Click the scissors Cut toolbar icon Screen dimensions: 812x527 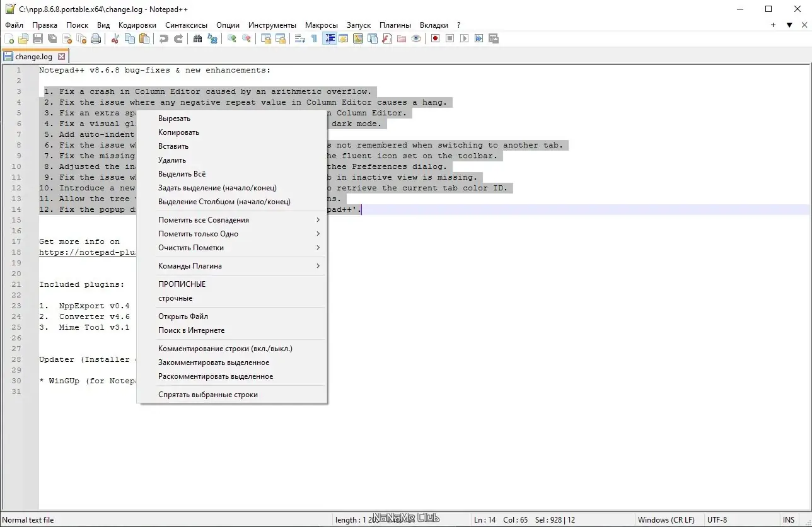(x=115, y=38)
